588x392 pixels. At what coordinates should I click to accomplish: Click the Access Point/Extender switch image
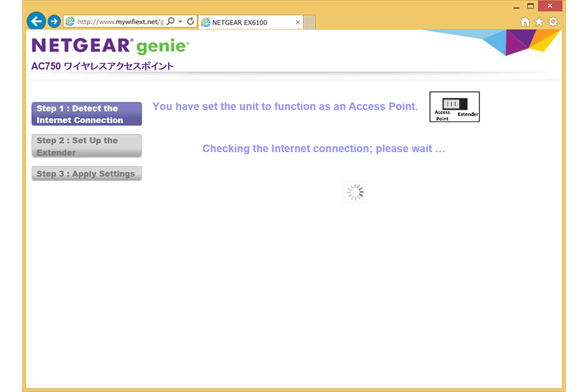click(x=454, y=106)
